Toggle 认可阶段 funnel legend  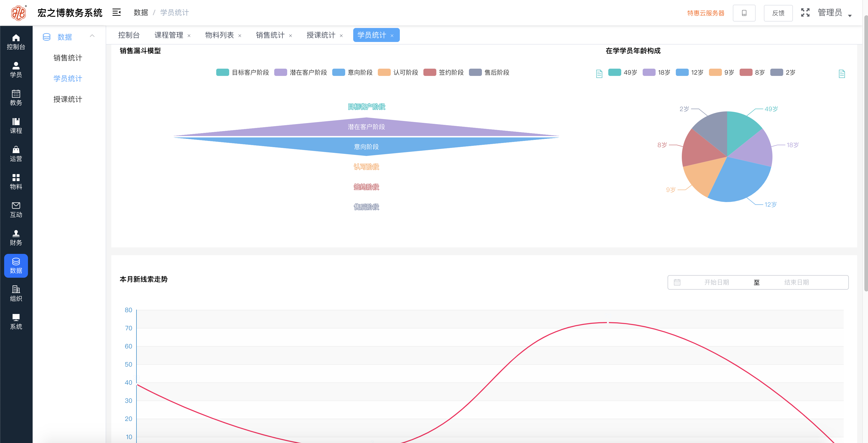point(398,73)
